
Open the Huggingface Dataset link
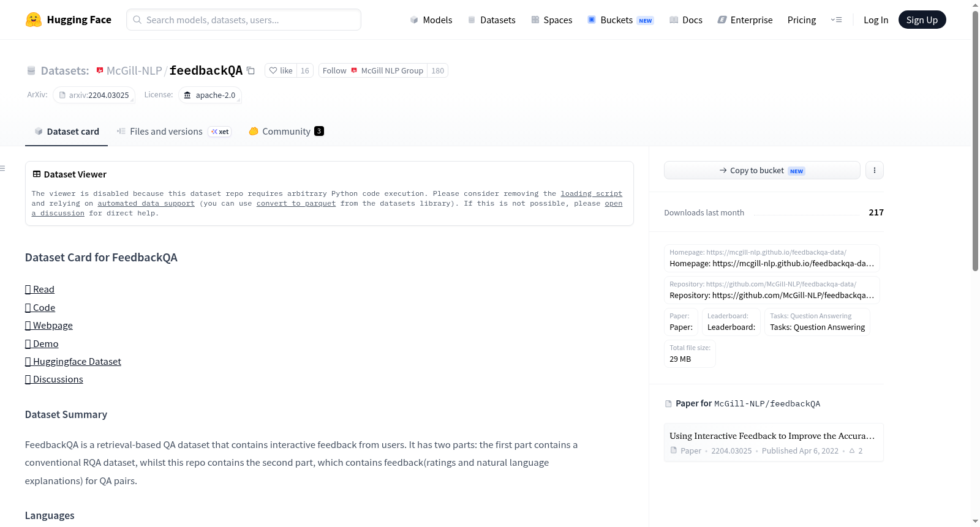pyautogui.click(x=73, y=362)
